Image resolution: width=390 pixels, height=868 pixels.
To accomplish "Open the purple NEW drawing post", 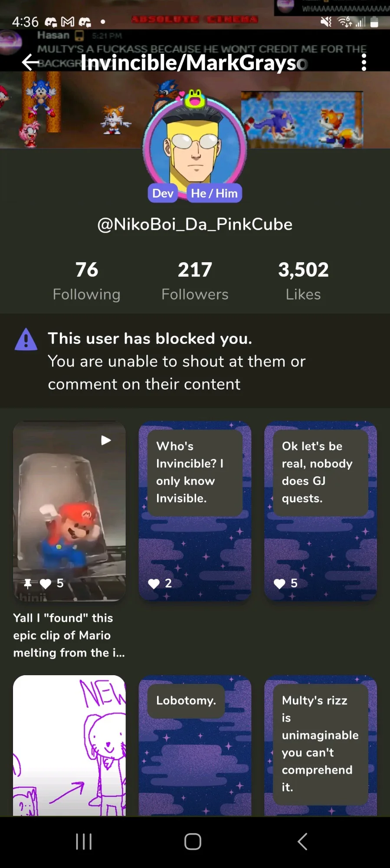I will [x=69, y=746].
